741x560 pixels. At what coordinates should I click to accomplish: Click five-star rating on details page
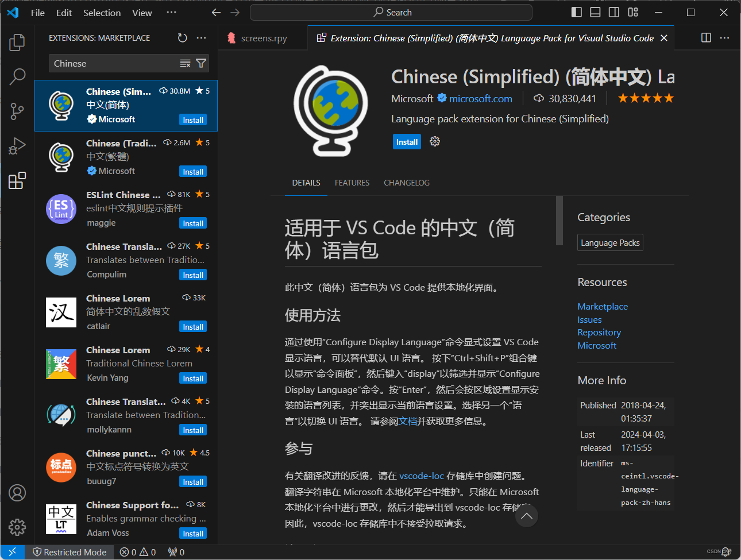point(646,98)
